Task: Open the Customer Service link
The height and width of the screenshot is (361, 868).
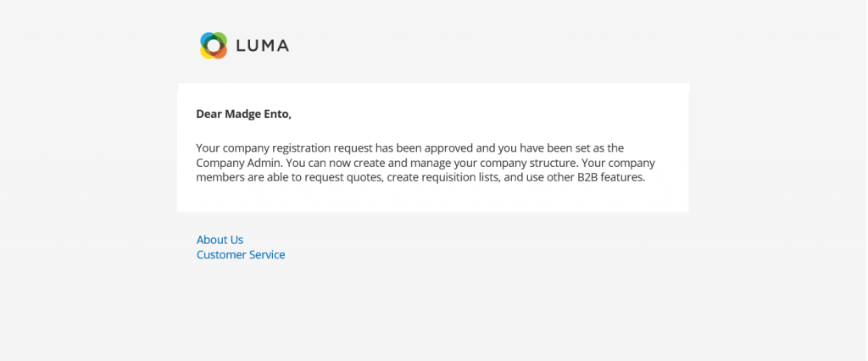Action: 241,255
